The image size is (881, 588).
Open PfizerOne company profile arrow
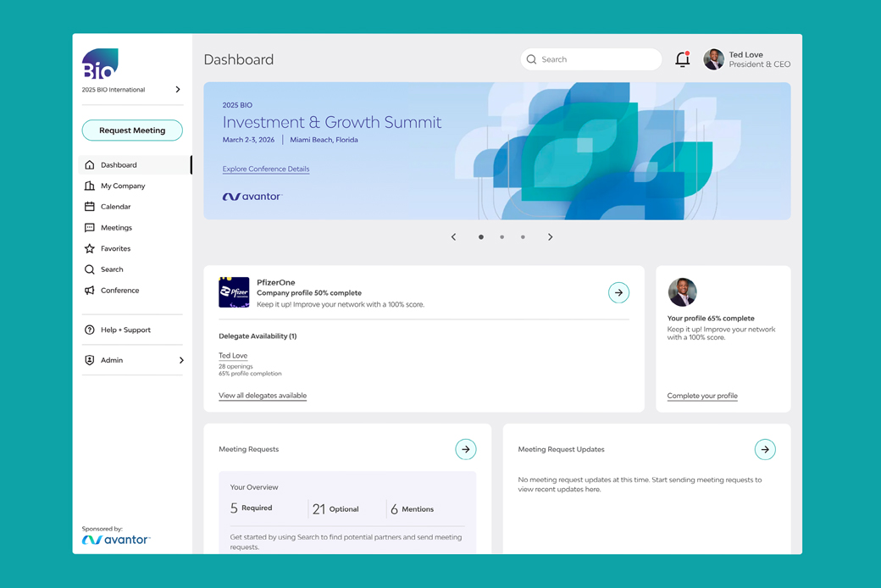(618, 292)
